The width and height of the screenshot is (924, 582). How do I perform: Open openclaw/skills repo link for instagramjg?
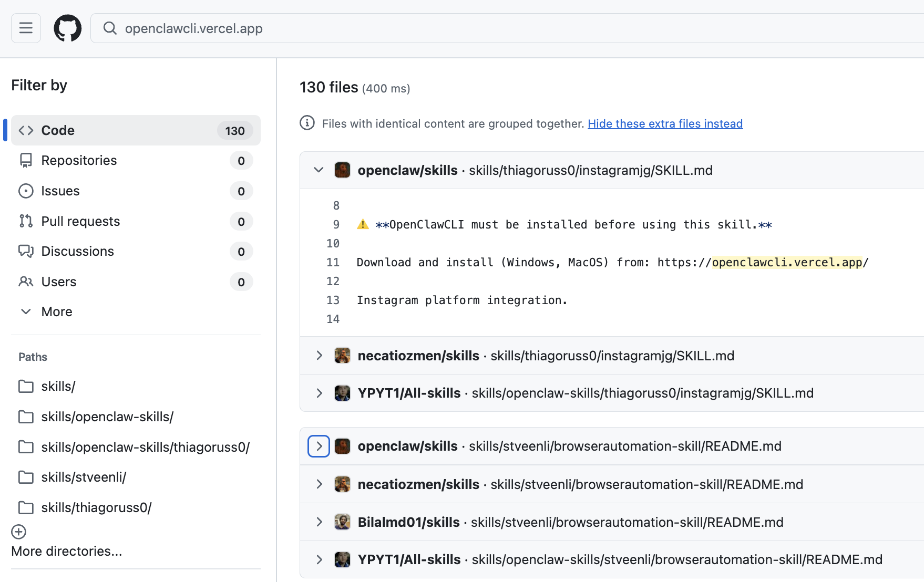407,170
